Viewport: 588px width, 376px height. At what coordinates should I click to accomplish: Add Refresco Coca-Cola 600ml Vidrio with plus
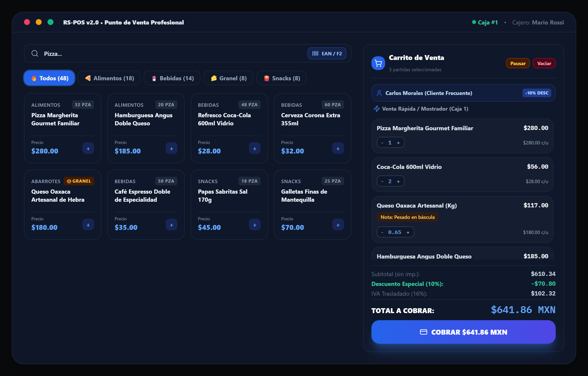(x=255, y=148)
